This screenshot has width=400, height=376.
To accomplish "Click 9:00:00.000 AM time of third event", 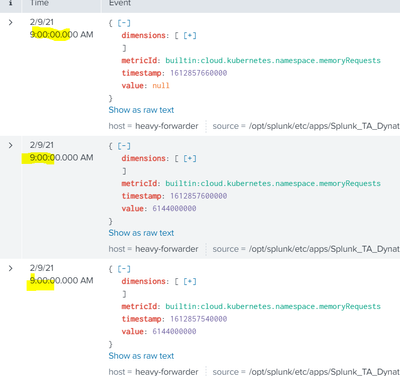I will click(62, 281).
